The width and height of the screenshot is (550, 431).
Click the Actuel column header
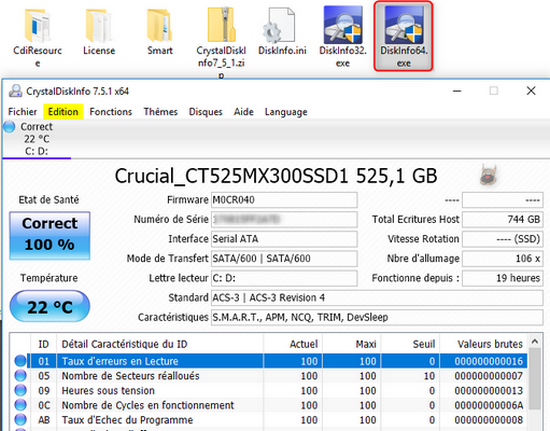click(293, 344)
